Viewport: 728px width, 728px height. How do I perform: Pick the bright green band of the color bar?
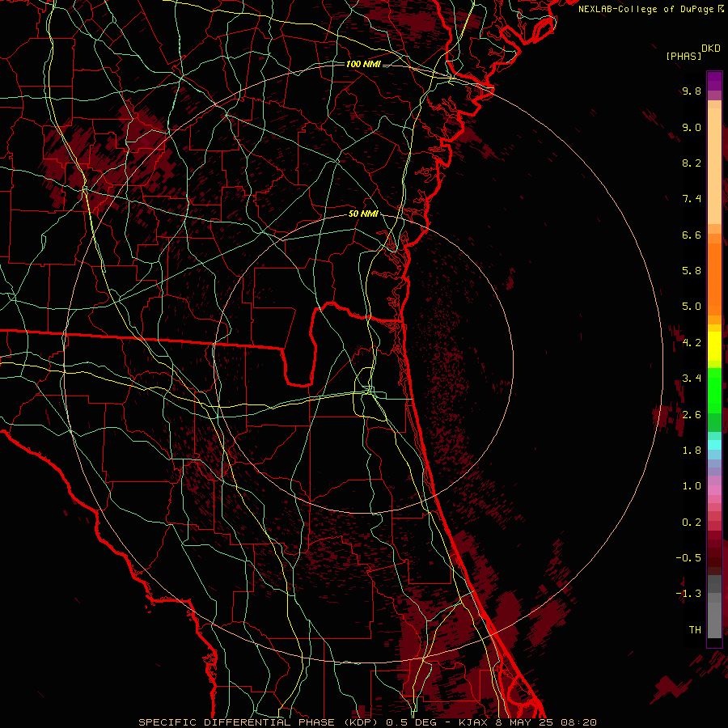[714, 390]
